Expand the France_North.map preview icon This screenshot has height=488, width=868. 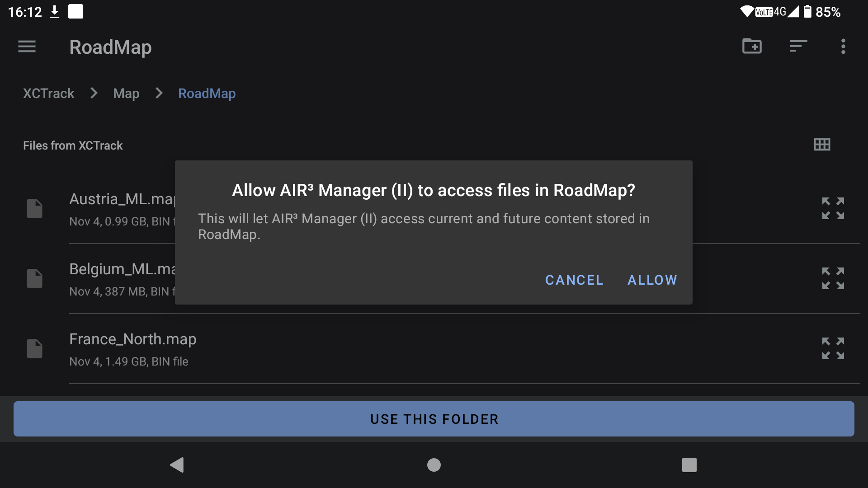tap(833, 348)
